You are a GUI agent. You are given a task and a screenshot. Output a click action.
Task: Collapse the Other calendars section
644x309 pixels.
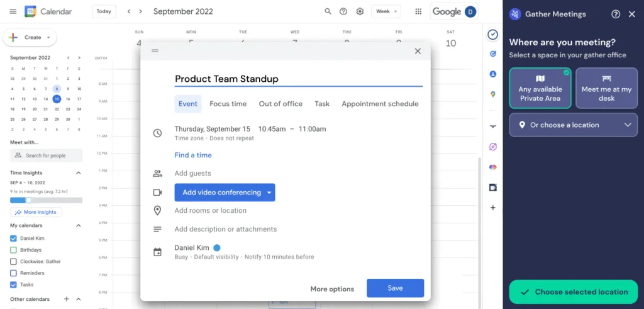click(x=79, y=299)
